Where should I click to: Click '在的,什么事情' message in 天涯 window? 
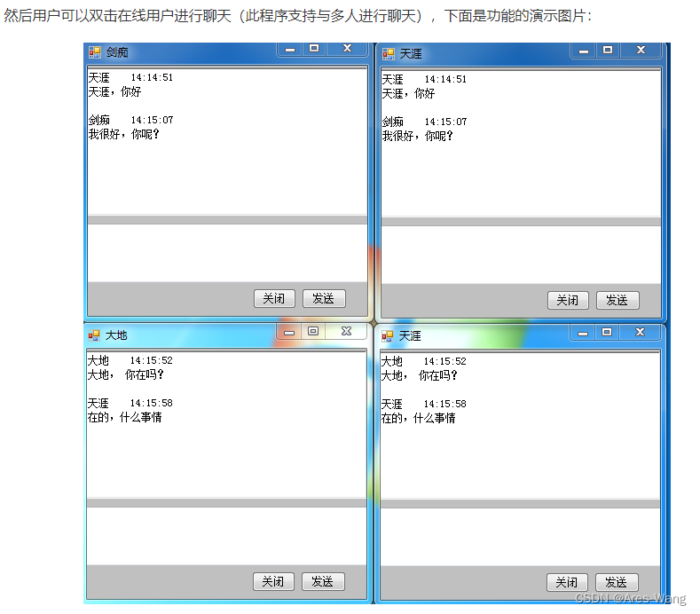418,419
